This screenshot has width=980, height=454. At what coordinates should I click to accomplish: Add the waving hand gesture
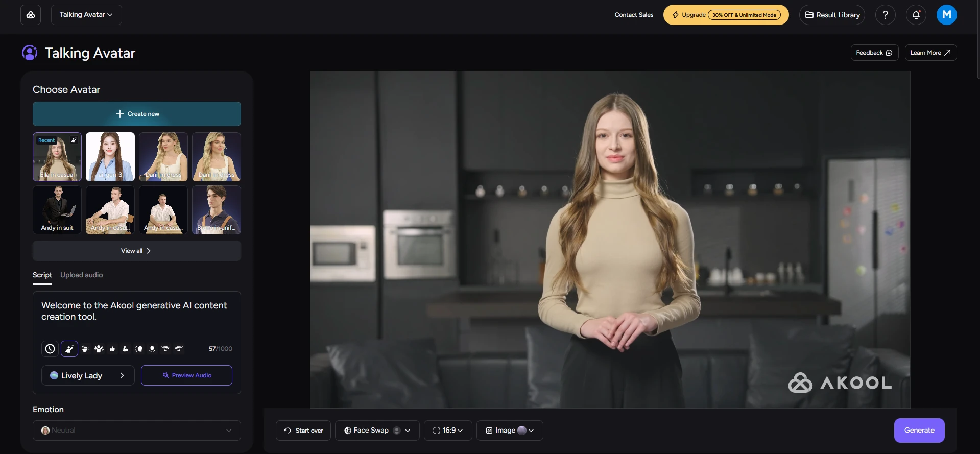[86, 349]
